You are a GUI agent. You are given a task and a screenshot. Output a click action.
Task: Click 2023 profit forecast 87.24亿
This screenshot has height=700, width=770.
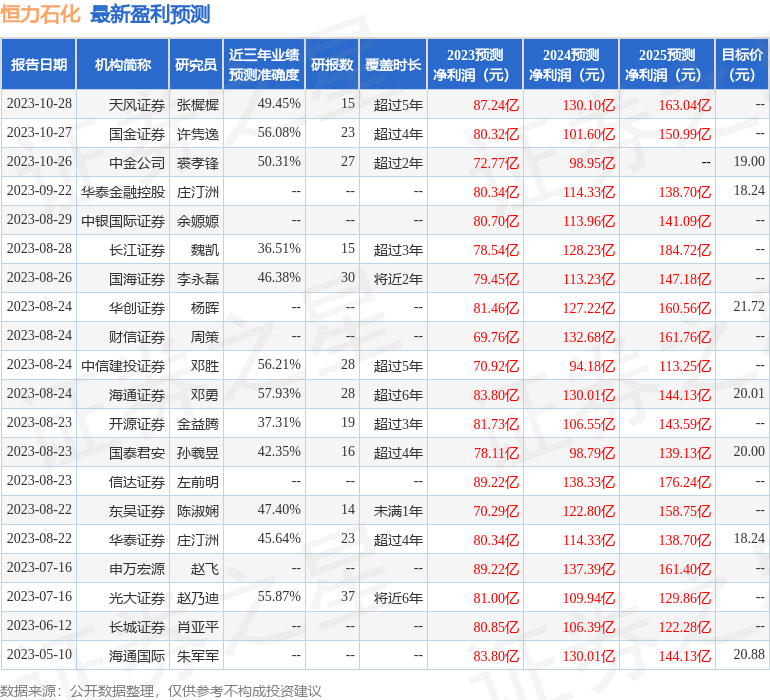(x=496, y=105)
